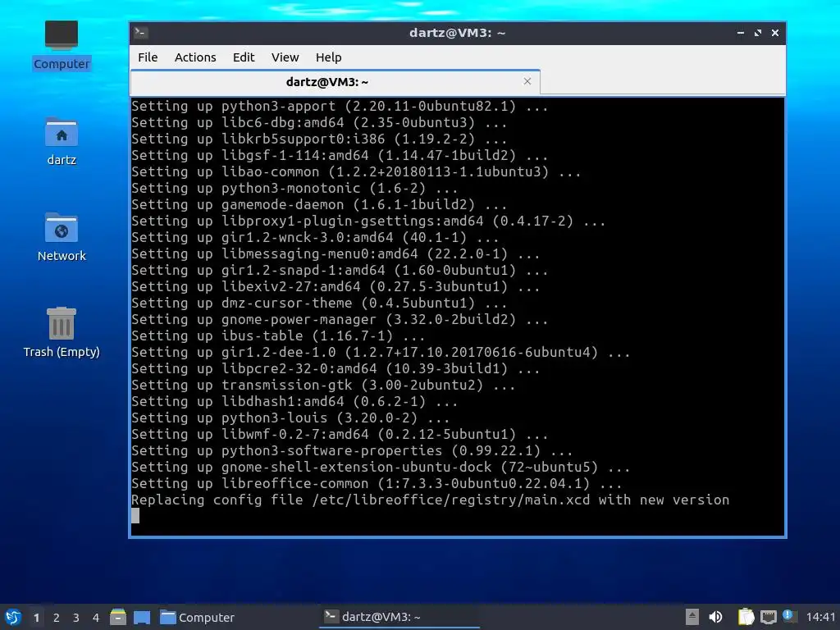Viewport: 840px width, 630px height.
Task: Open the dartz home folder icon
Action: click(61, 141)
